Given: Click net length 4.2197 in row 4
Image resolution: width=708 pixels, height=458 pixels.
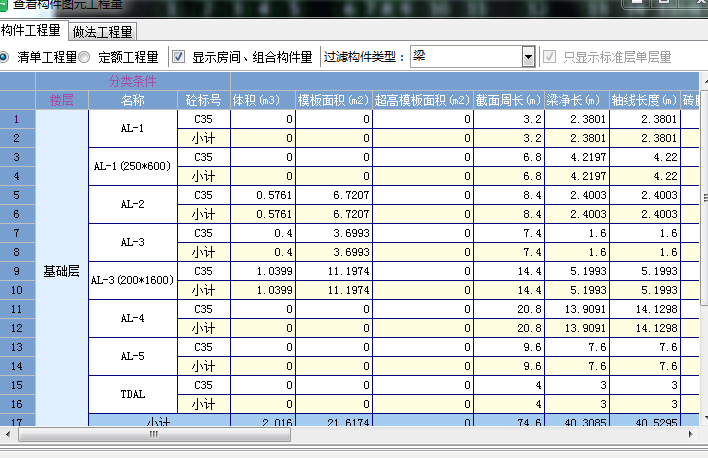Looking at the screenshot, I should click(577, 176).
